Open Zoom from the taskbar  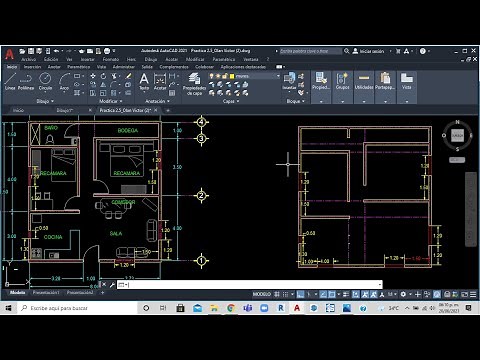click(x=264, y=308)
